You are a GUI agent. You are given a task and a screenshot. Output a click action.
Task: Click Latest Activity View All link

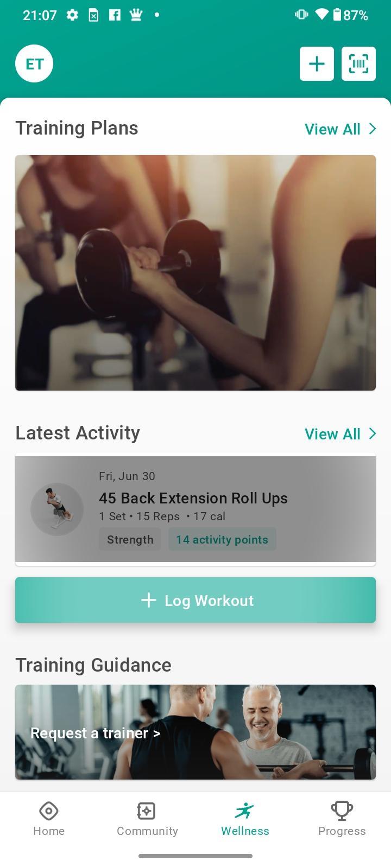click(332, 434)
